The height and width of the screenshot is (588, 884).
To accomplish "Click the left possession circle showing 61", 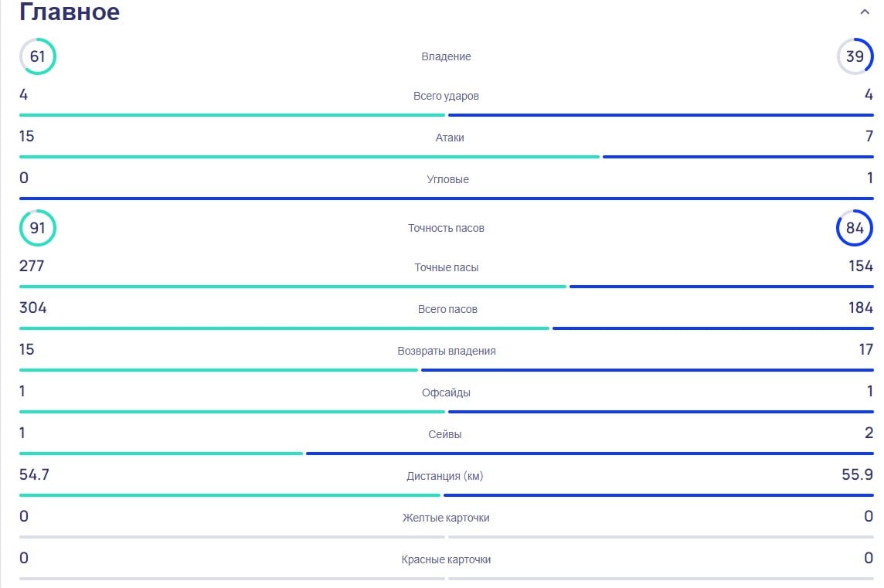I will click(37, 56).
